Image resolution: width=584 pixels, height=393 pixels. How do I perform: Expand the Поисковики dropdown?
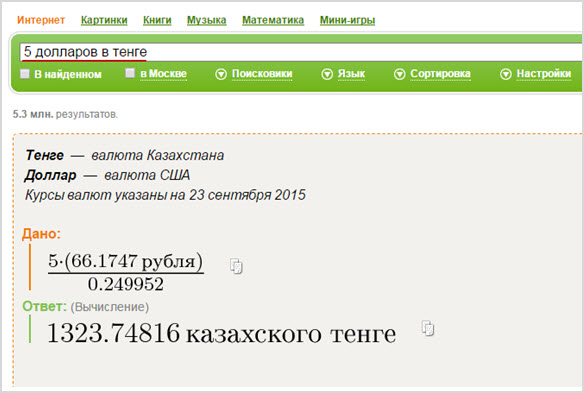click(254, 74)
